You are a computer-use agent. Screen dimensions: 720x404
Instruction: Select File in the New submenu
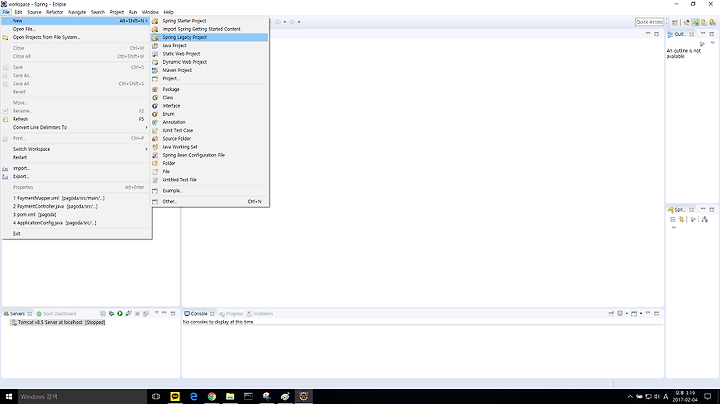[209, 171]
